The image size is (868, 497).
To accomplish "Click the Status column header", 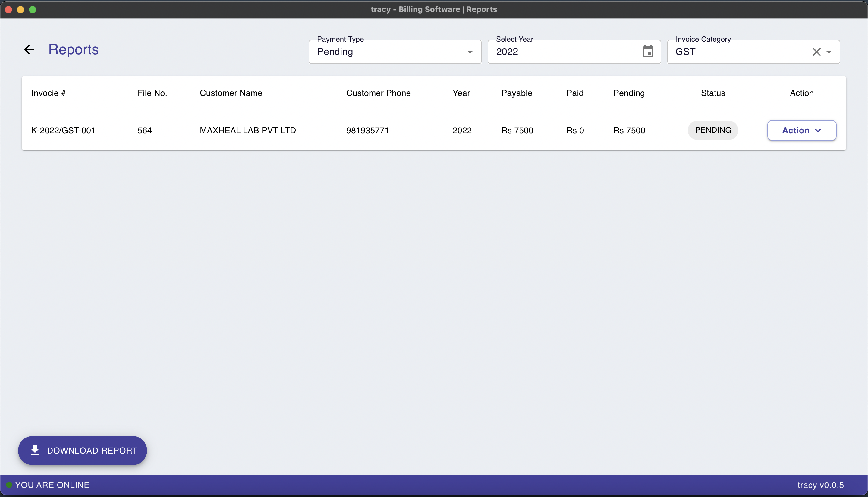I will click(x=713, y=93).
